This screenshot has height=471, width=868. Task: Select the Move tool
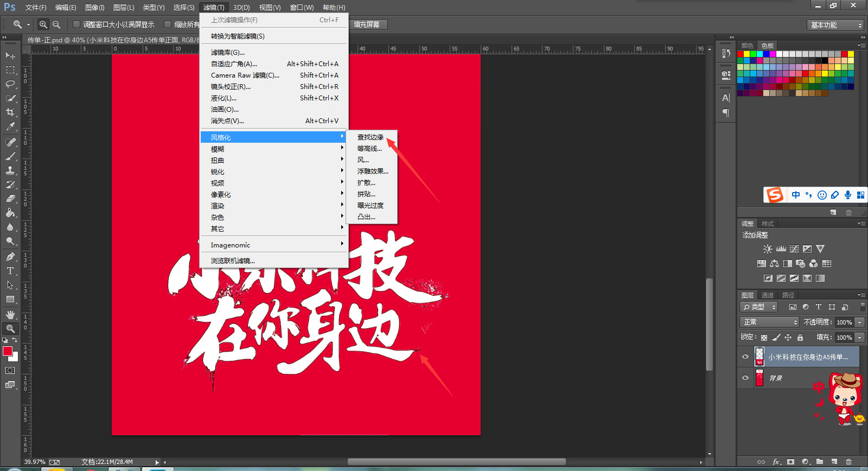point(10,56)
